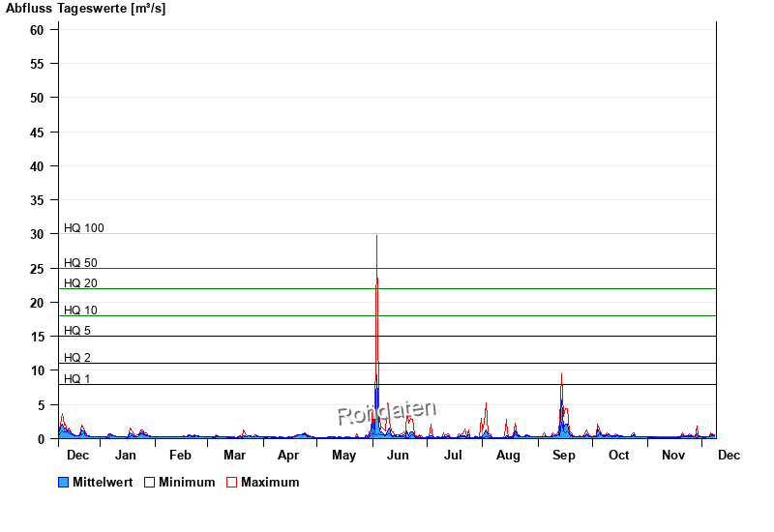Image resolution: width=774 pixels, height=532 pixels.
Task: Click the 60 value on y-axis
Action: coord(37,30)
